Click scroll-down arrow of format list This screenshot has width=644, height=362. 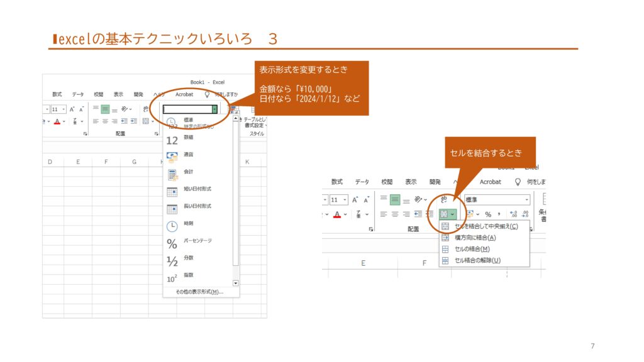(x=236, y=283)
